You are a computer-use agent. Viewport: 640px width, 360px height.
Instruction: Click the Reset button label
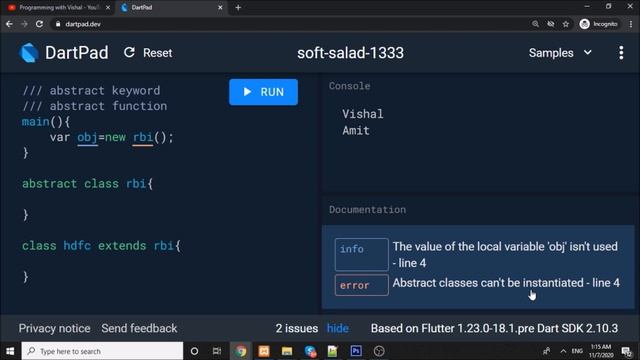click(x=157, y=53)
